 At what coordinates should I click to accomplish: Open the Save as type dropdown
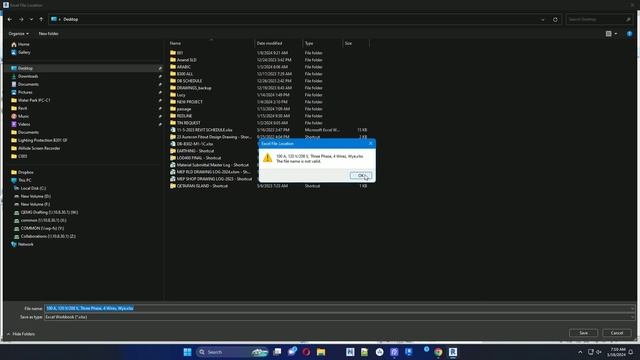pyautogui.click(x=340, y=317)
